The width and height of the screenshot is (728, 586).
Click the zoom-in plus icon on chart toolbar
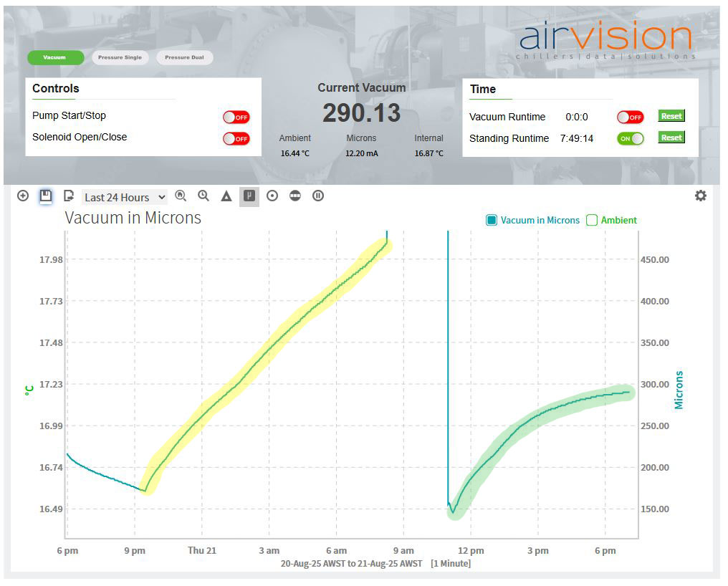tap(22, 196)
